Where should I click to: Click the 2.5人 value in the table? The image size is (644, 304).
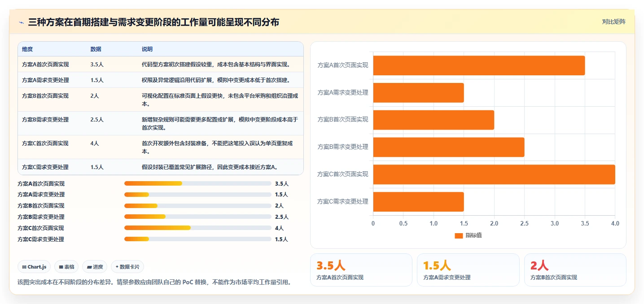click(97, 119)
